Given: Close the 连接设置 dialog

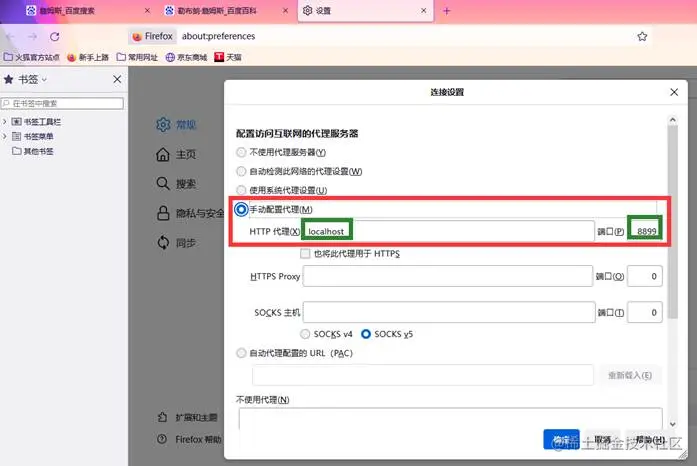Looking at the screenshot, I should tap(674, 92).
